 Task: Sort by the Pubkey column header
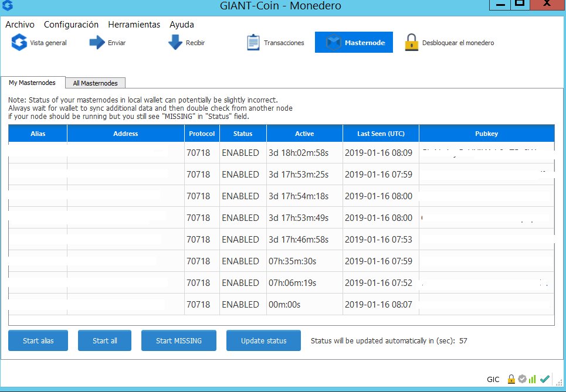pos(487,134)
